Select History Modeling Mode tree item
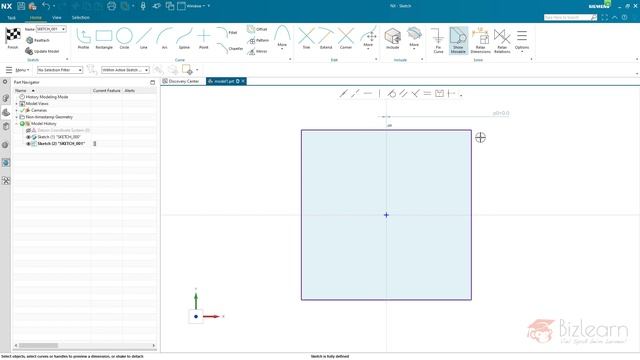Image resolution: width=640 pixels, height=360 pixels. (x=47, y=97)
